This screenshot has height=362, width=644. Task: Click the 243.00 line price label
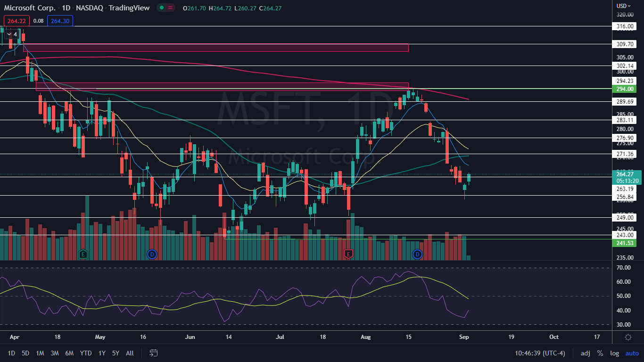[x=625, y=235]
